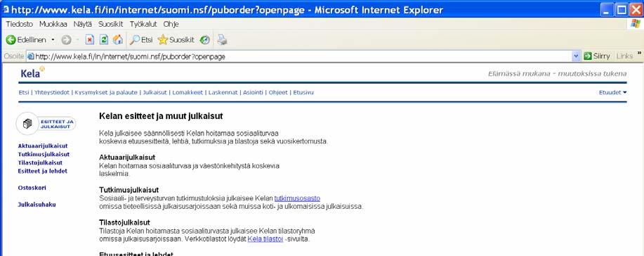644x256 pixels.
Task: Open the Edellinen back history dropdown arrow
Action: [x=53, y=40]
